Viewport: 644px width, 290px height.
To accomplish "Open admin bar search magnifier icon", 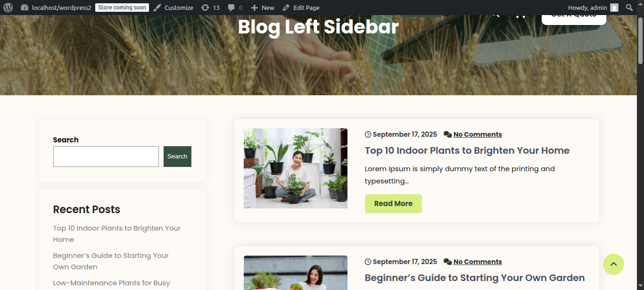I will (x=629, y=8).
